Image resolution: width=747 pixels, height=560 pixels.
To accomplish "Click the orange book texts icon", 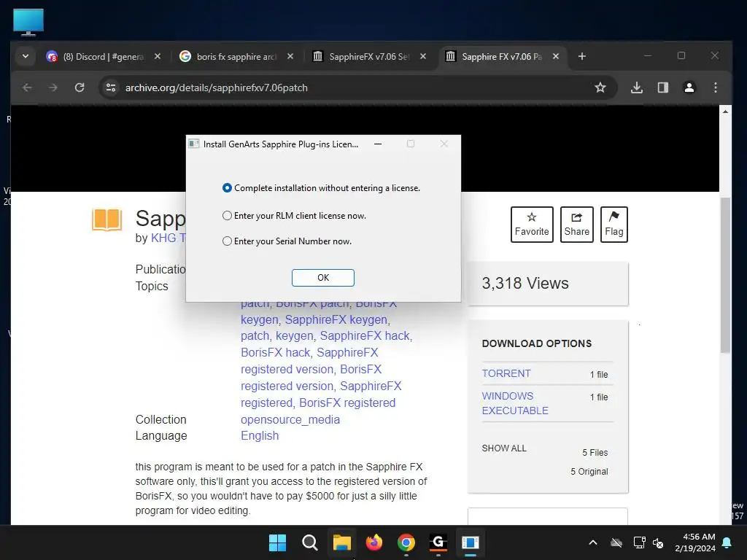I will pyautogui.click(x=107, y=219).
